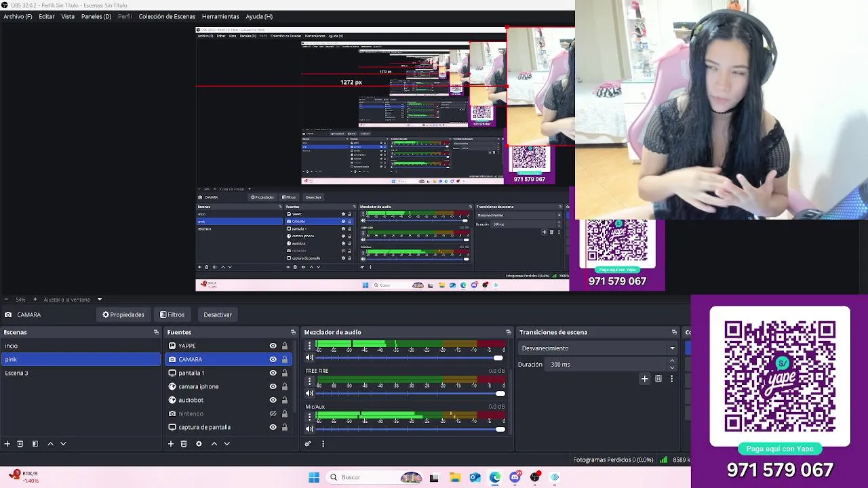Screen dimensions: 868x488
Task: Toggle visibility of captura de pantalla source
Action: [273, 427]
